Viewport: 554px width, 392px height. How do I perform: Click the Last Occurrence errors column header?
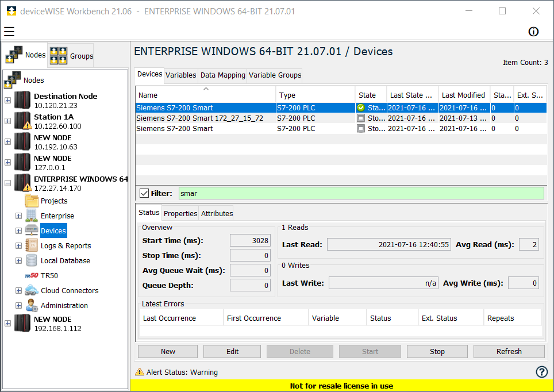click(182, 318)
